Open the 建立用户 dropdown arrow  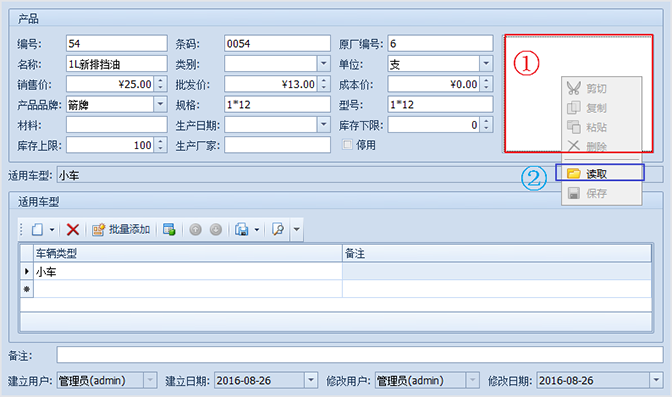point(150,380)
